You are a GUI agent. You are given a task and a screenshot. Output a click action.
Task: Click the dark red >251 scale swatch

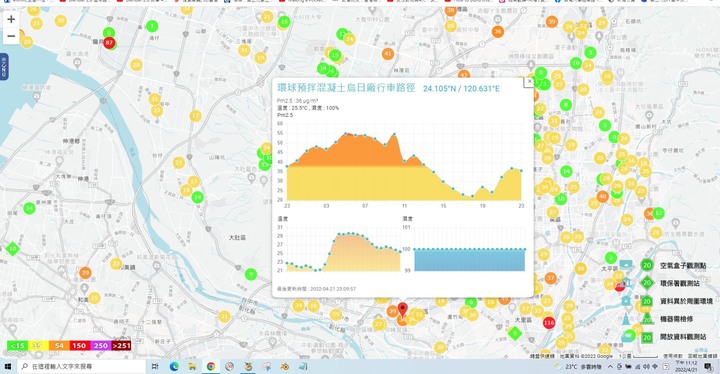click(121, 346)
